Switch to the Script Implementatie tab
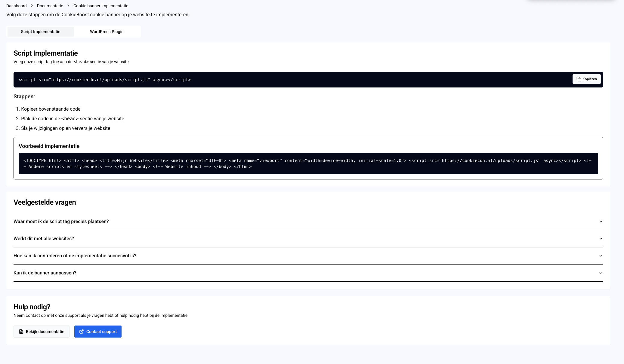Viewport: 624px width, 364px height. [x=41, y=32]
